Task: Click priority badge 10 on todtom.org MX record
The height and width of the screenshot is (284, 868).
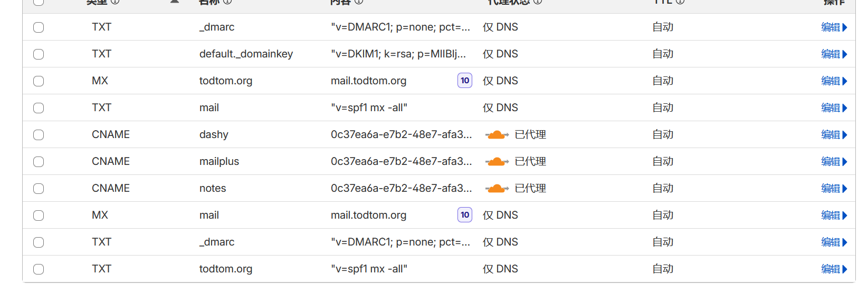Action: [465, 81]
